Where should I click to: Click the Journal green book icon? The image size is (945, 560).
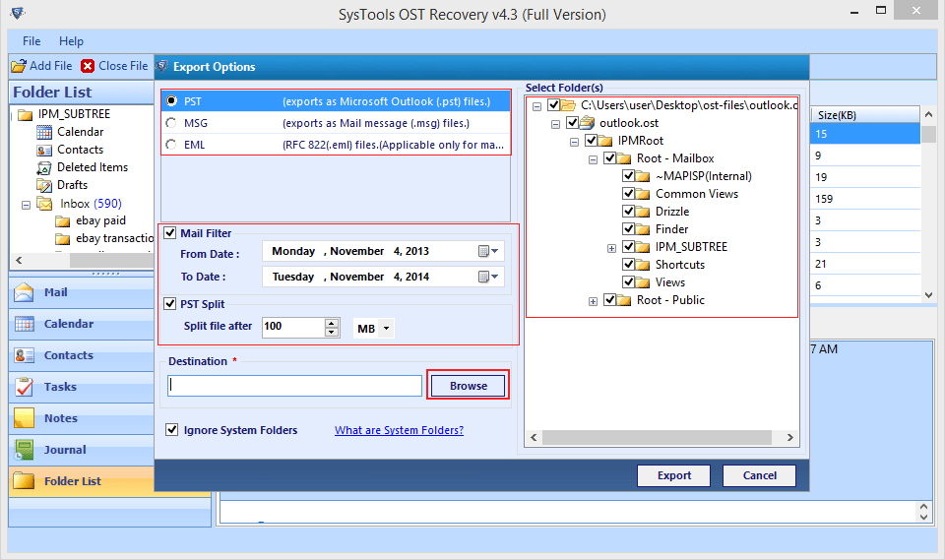pos(24,449)
